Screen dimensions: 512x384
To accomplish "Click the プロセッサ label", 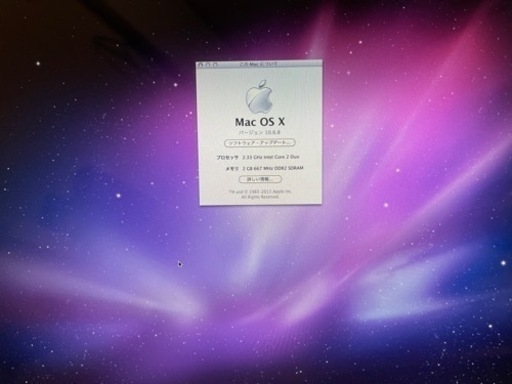I will click(x=228, y=157).
